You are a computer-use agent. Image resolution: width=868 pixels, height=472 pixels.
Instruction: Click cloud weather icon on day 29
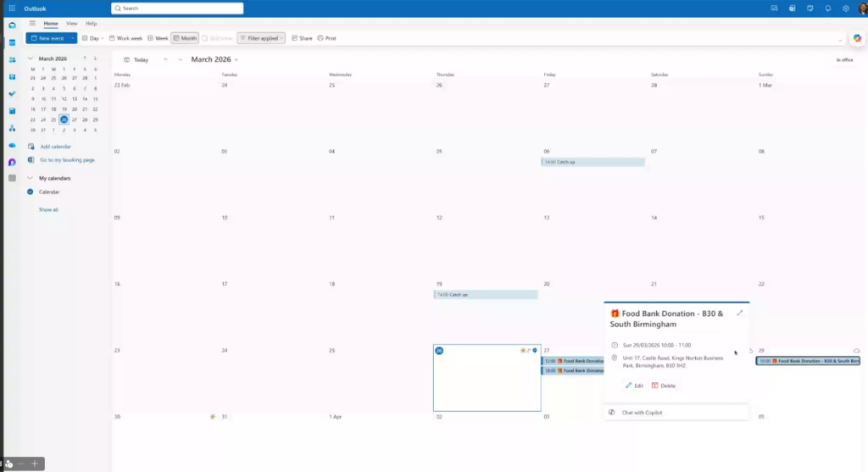856,350
